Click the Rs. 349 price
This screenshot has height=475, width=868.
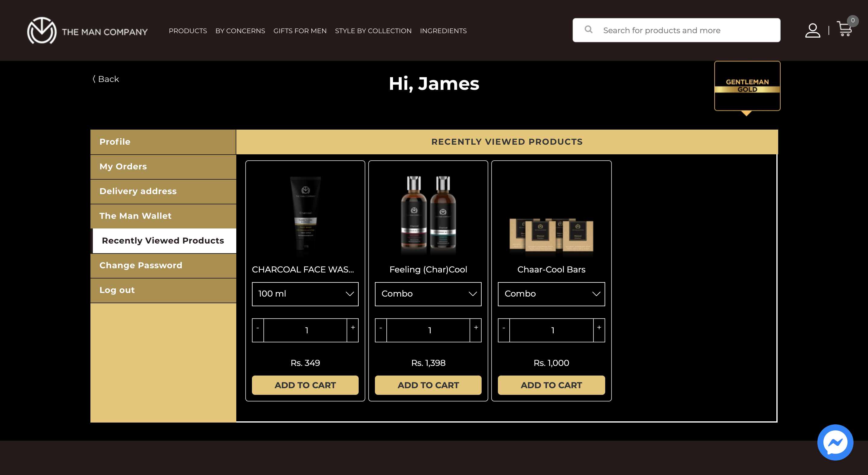pos(305,363)
